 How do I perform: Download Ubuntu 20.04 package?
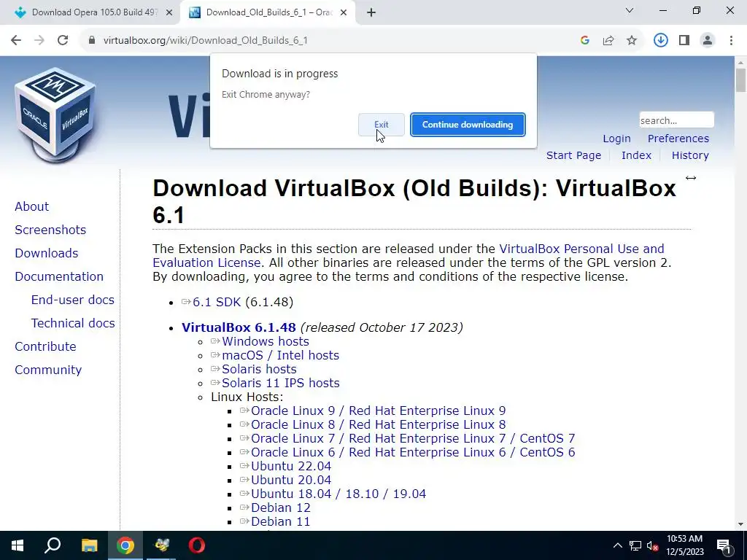[x=291, y=480]
